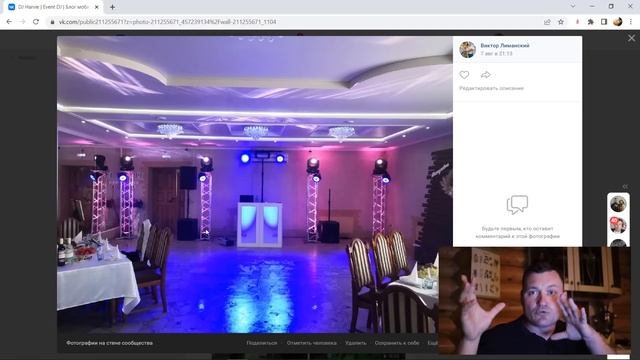Click the DJ lighting hall photo

click(x=255, y=184)
